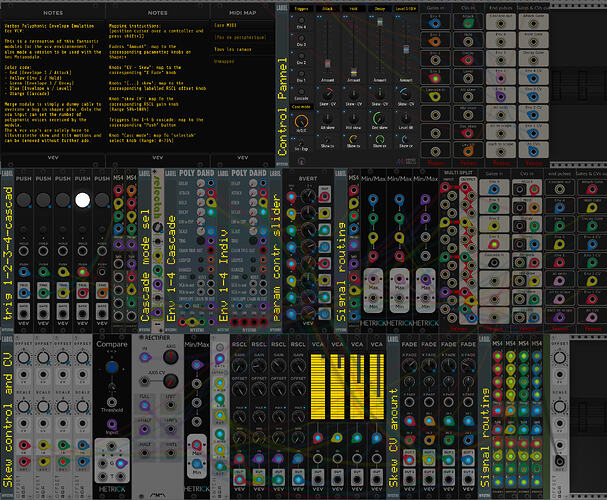
Task: Click PUSH button above the green TRIG cable
Action: click(43, 200)
